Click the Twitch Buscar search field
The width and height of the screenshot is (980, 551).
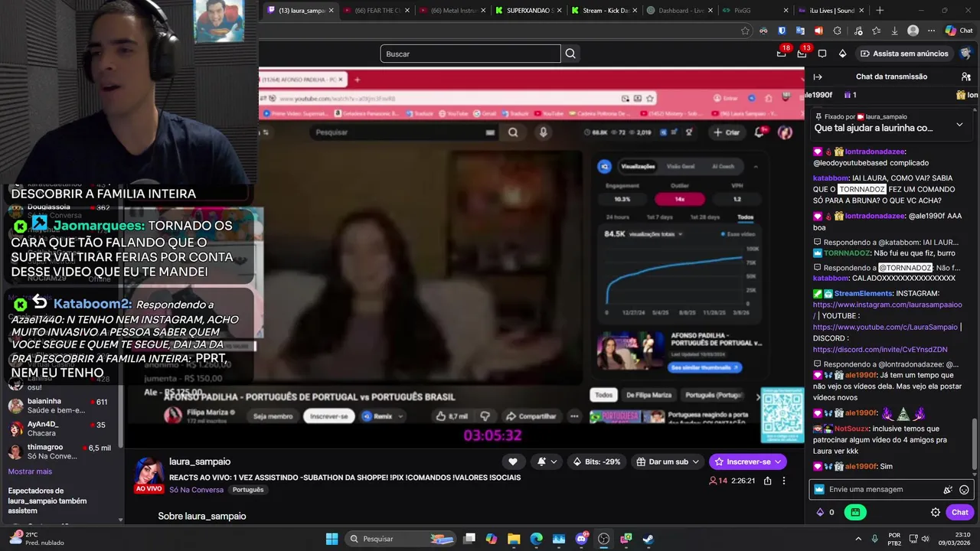470,54
